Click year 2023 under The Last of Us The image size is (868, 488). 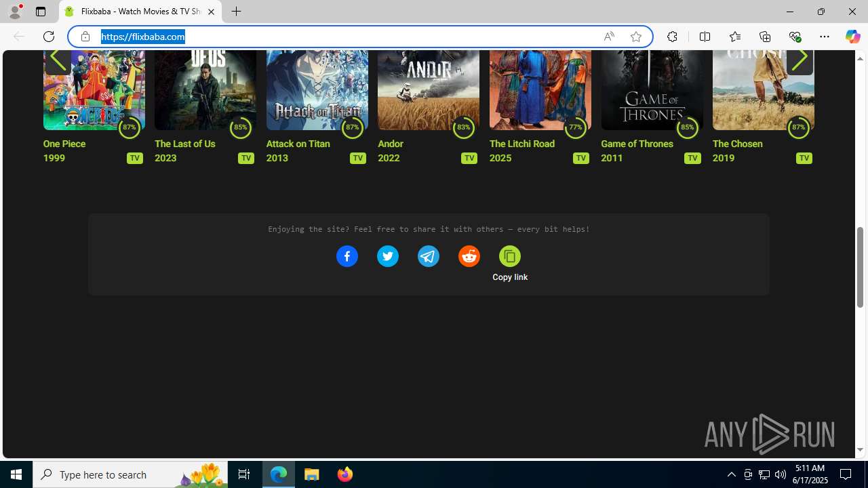[x=165, y=158]
